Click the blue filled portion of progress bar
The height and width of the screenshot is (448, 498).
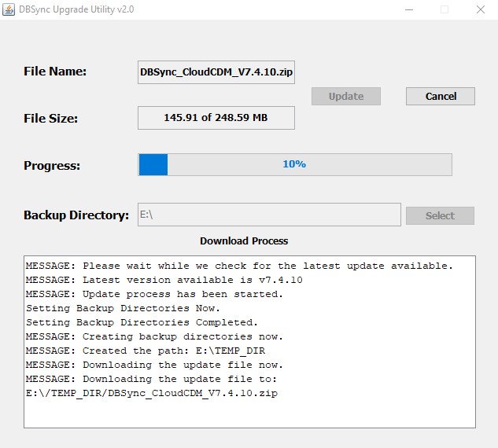(x=153, y=164)
